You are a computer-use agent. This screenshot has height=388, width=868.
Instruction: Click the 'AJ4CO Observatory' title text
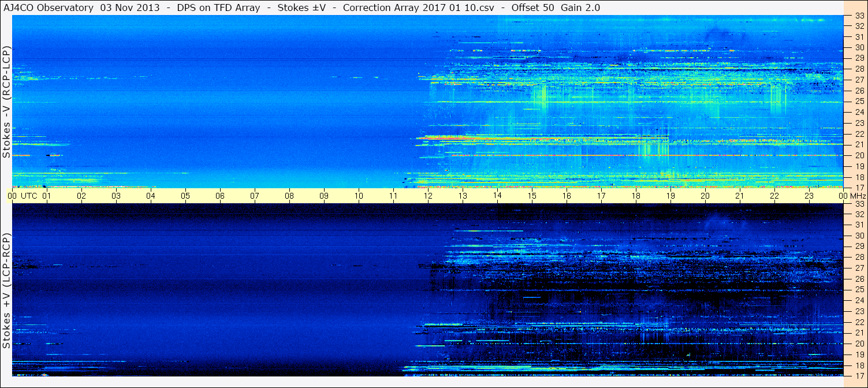point(49,8)
